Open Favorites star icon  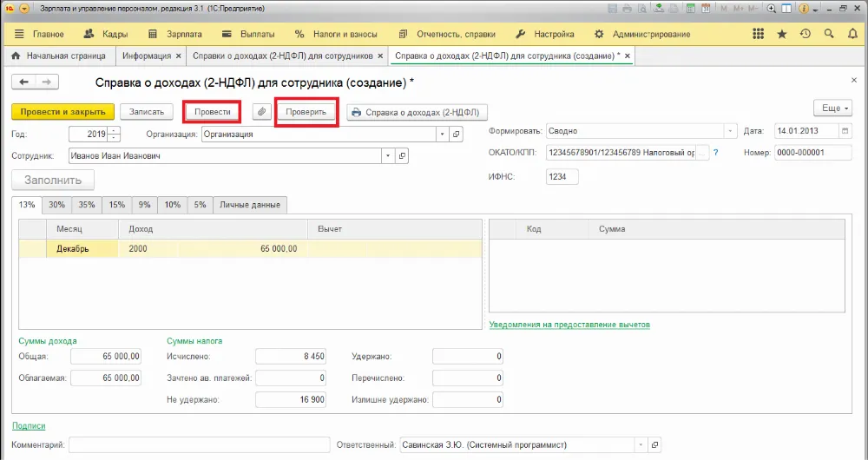coord(782,34)
